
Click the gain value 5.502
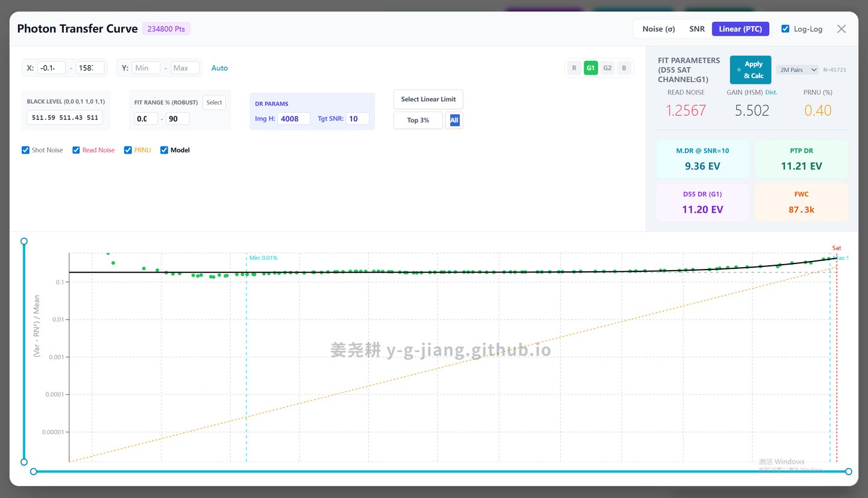point(752,110)
